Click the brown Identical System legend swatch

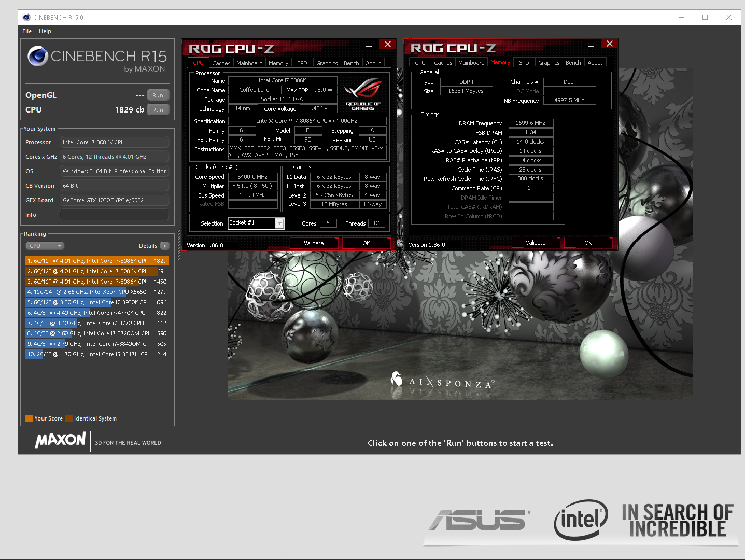[x=69, y=418]
